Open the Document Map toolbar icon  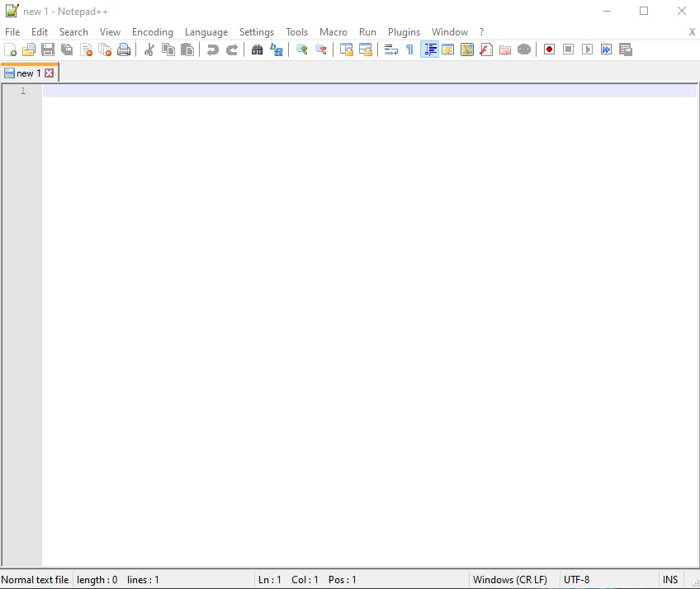(467, 49)
